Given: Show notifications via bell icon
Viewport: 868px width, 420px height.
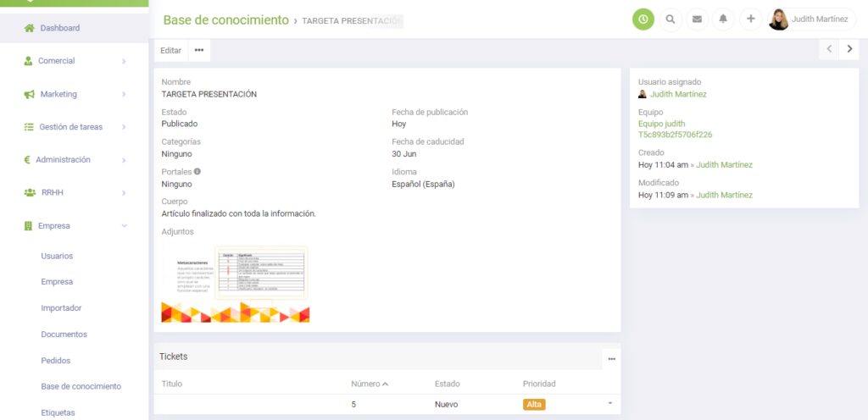Looking at the screenshot, I should pos(724,19).
